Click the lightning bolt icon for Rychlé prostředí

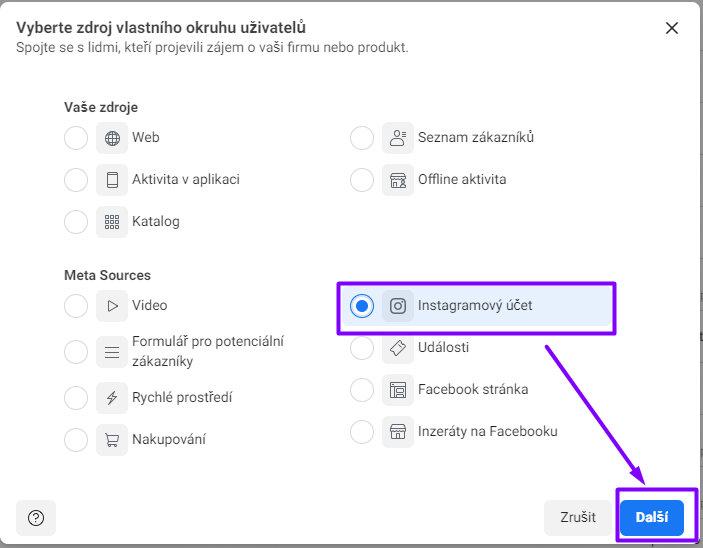pyautogui.click(x=112, y=398)
